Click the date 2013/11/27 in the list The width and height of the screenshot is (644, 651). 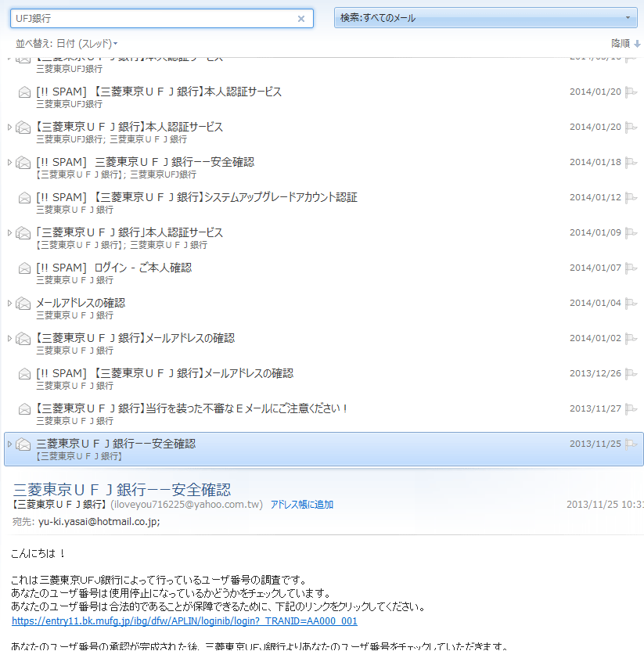tap(595, 409)
